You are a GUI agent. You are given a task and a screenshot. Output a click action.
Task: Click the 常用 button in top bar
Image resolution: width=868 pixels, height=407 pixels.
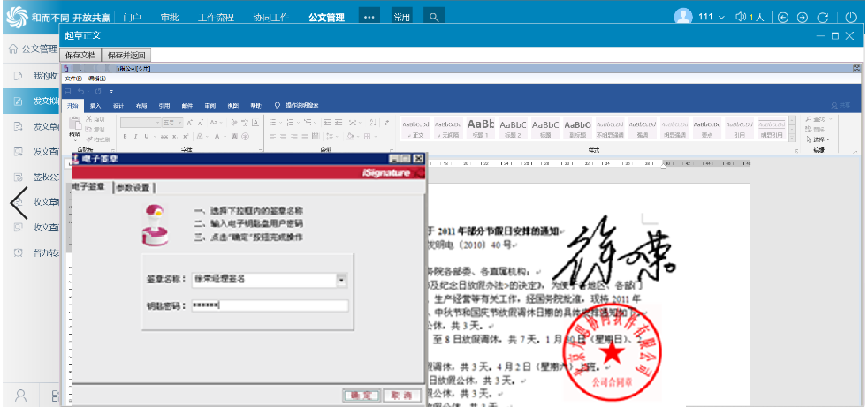[402, 17]
